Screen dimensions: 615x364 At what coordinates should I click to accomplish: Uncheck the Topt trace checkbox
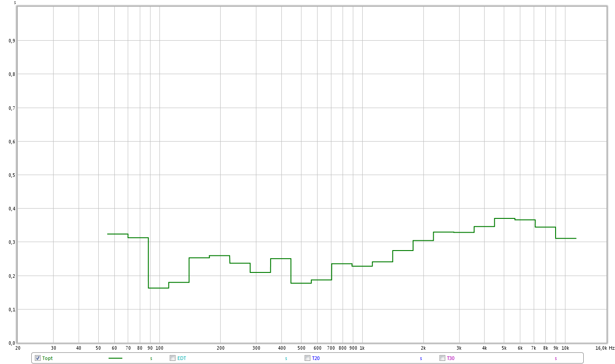point(38,358)
